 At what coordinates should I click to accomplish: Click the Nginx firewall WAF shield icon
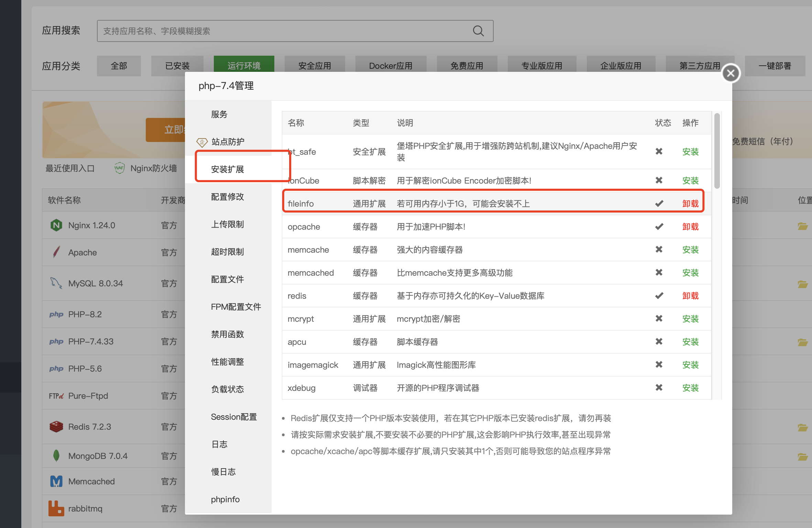pos(119,168)
